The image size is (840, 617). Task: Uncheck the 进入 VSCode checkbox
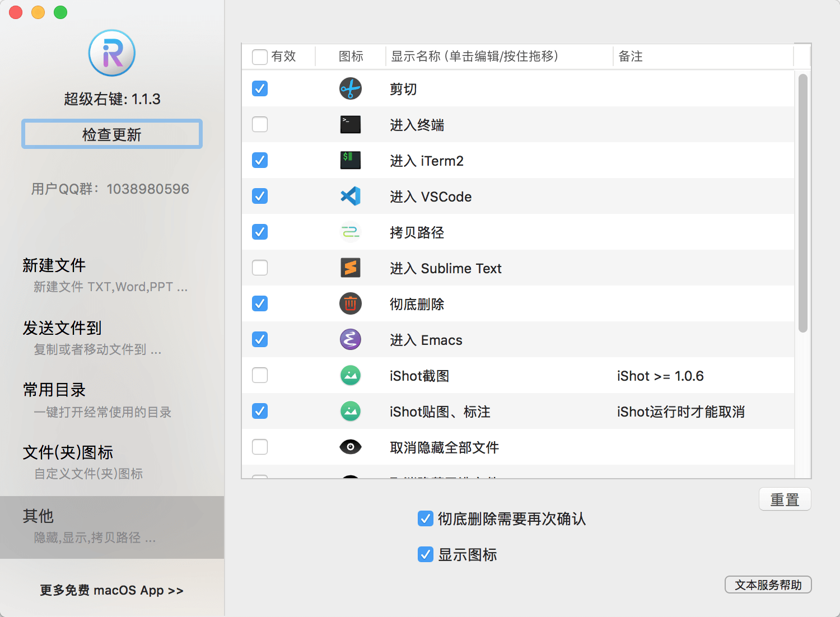pyautogui.click(x=260, y=196)
